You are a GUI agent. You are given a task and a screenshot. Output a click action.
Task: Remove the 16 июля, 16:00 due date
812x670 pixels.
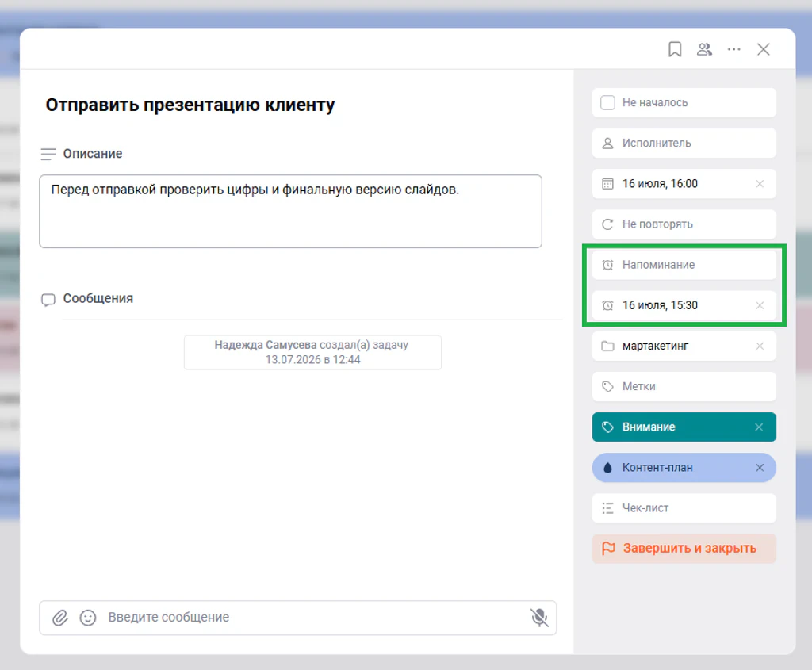[760, 184]
